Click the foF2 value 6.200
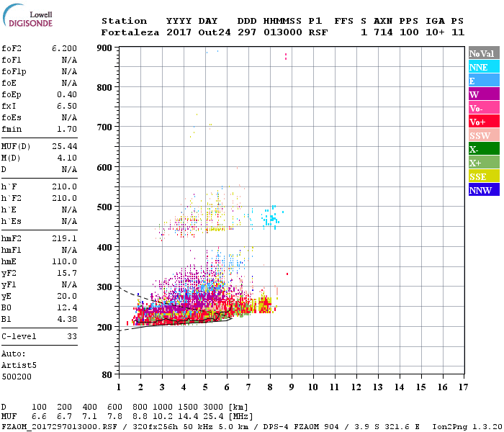 coord(64,48)
